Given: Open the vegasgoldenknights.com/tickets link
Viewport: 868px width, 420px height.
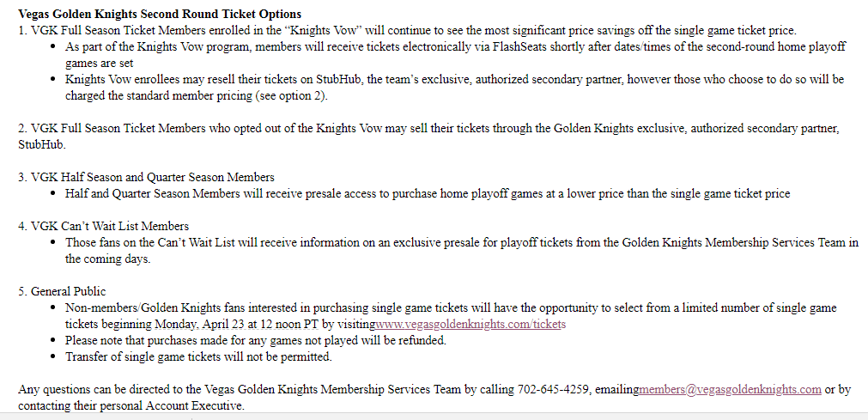Looking at the screenshot, I should click(471, 325).
